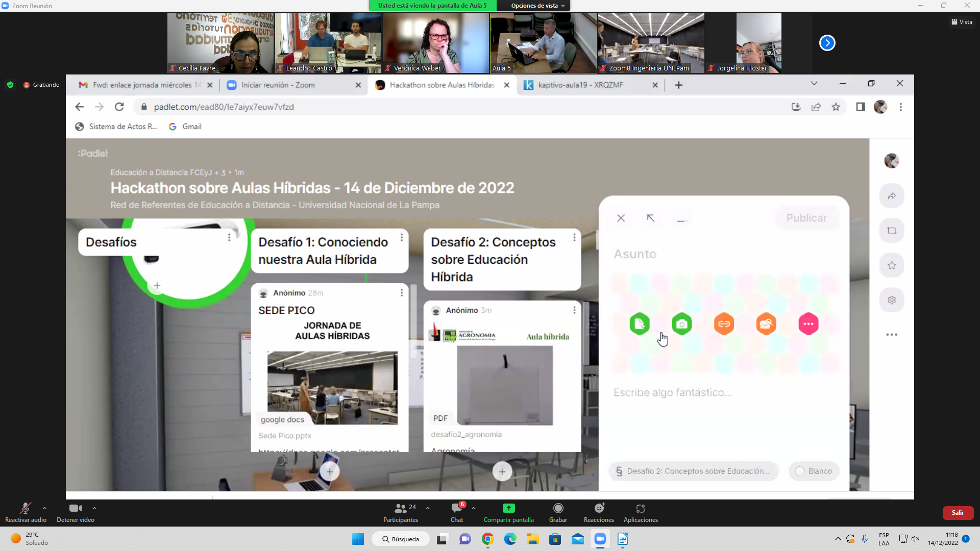Click the Padlet star bookmark icon in sidebar
The width and height of the screenshot is (980, 551).
(x=892, y=265)
